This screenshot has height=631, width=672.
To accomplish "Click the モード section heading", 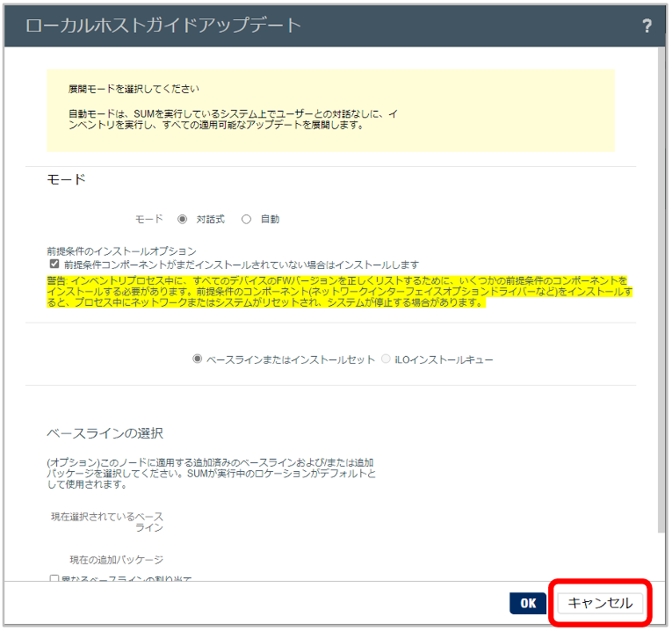I will pos(66,179).
